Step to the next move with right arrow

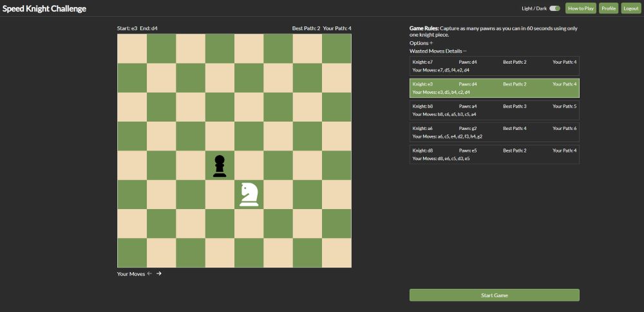click(159, 273)
